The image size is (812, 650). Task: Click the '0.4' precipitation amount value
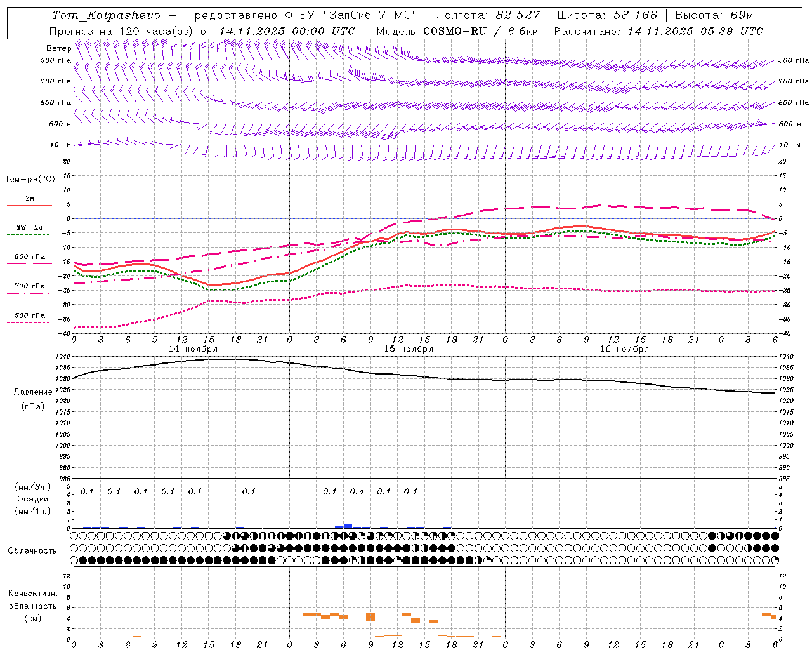coord(357,492)
